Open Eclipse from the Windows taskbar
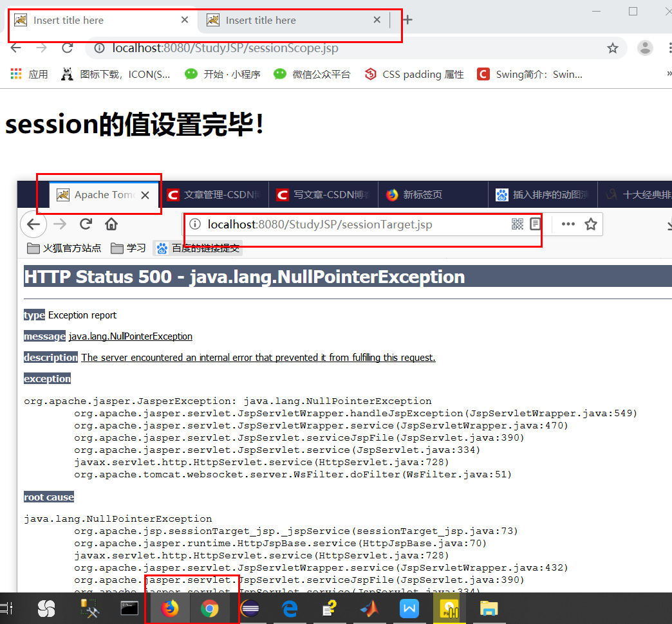Screen dimensions: 672x624 (x=250, y=609)
